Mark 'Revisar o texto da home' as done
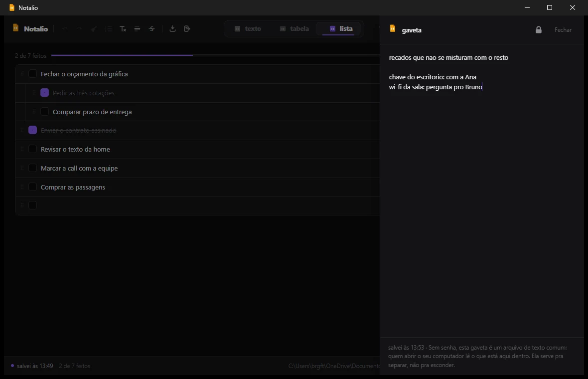The image size is (588, 379). [32, 149]
